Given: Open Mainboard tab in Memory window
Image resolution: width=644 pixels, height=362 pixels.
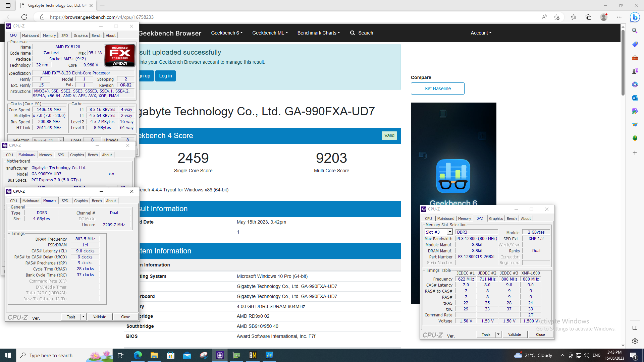Looking at the screenshot, I should point(31,201).
